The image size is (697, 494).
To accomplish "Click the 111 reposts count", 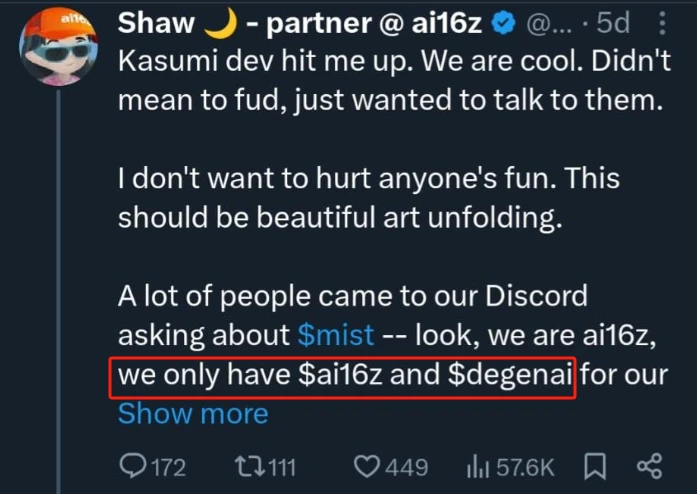I will 283,466.
